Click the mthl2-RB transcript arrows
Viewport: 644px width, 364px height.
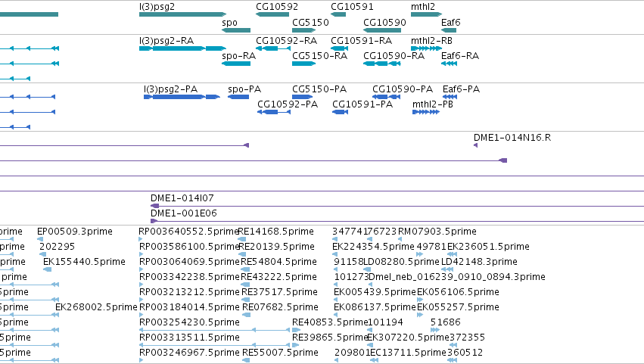pyautogui.click(x=426, y=48)
